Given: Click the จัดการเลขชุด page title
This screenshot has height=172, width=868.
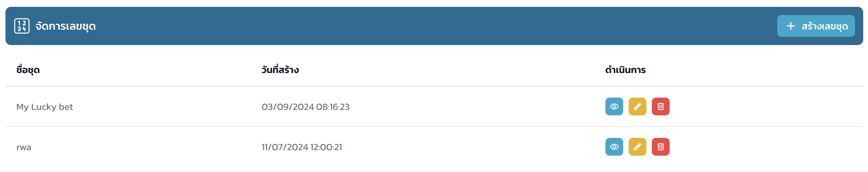Looking at the screenshot, I should 66,26.
